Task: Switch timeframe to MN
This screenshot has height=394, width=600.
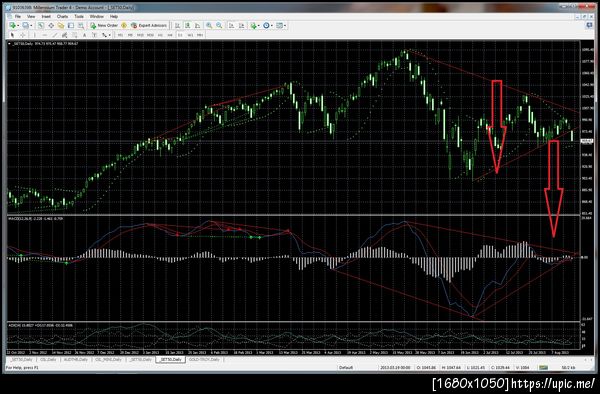Action: pyautogui.click(x=200, y=35)
